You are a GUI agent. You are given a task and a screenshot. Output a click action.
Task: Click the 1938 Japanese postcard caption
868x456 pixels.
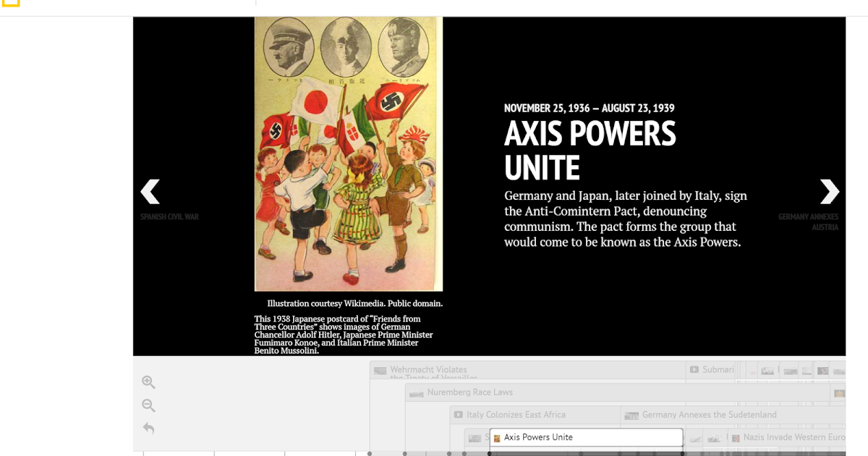click(x=344, y=334)
